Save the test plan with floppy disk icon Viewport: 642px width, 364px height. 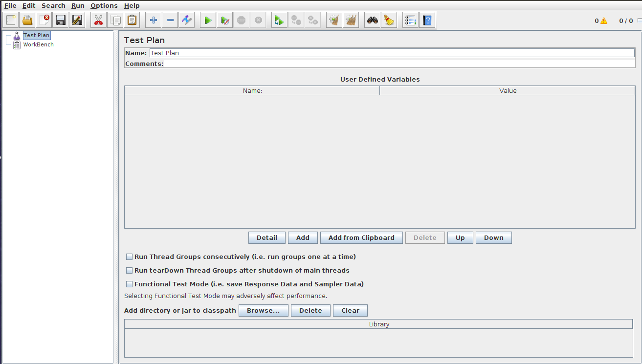61,21
